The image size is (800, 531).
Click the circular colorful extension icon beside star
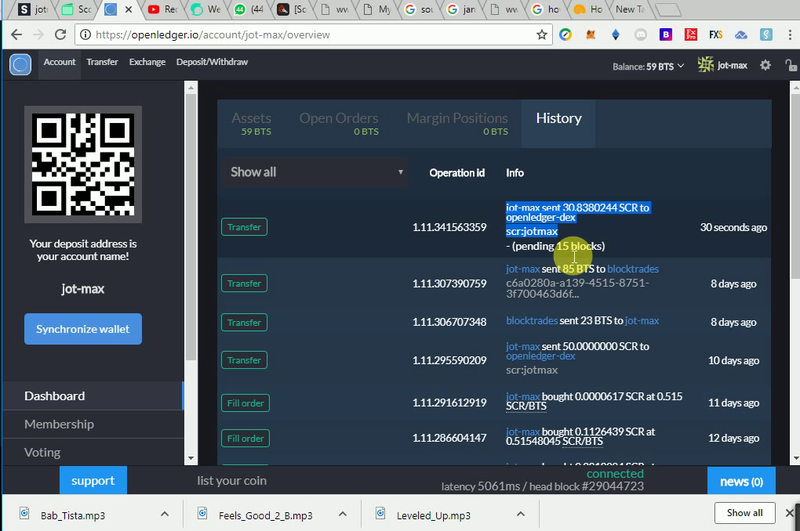click(565, 35)
